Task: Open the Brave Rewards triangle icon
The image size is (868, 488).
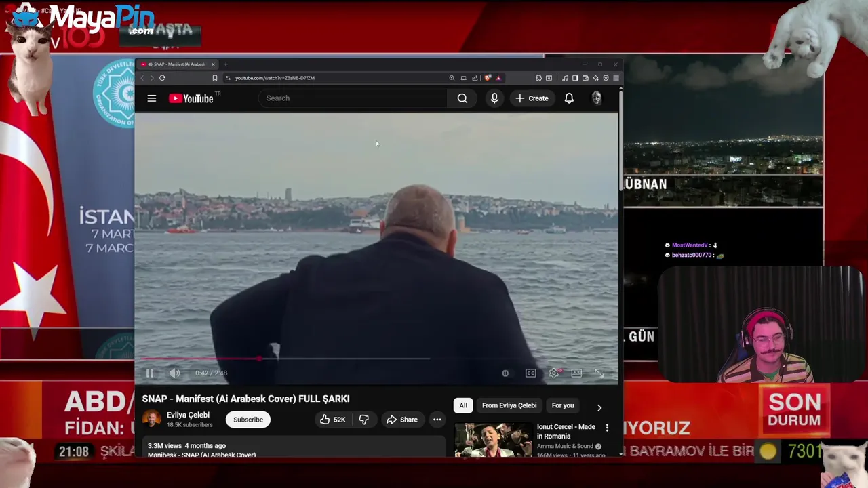Action: [498, 78]
